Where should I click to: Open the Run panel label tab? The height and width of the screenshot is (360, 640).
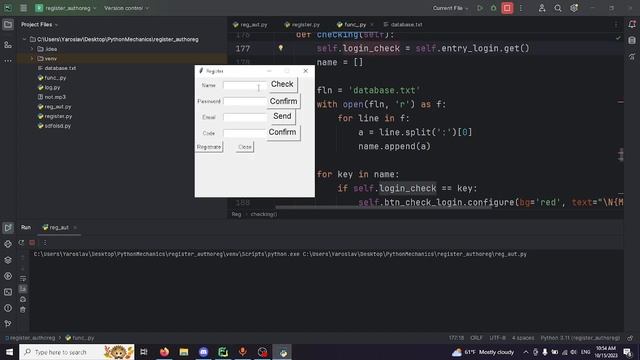click(26, 227)
